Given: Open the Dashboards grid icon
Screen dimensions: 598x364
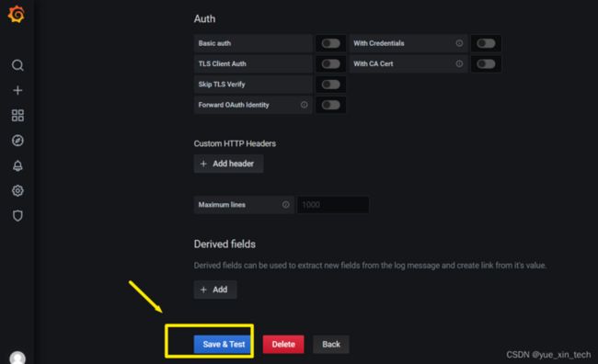Looking at the screenshot, I should pyautogui.click(x=17, y=116).
